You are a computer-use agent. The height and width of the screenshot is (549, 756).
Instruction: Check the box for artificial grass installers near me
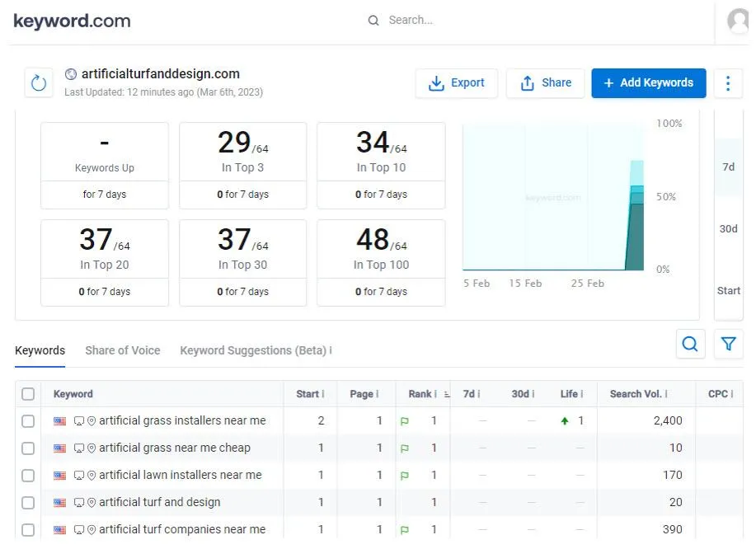pos(28,421)
